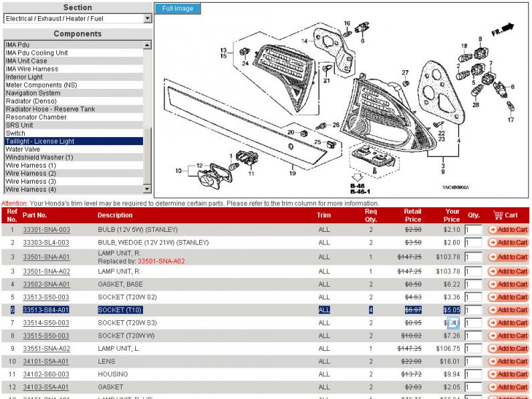Select Taillight - License Light component
The width and height of the screenshot is (532, 399).
74,141
